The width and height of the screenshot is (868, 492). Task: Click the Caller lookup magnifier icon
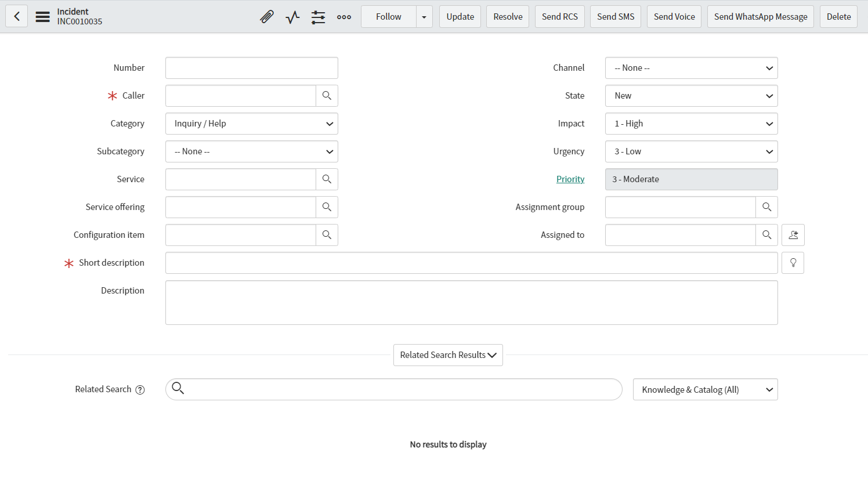[327, 96]
